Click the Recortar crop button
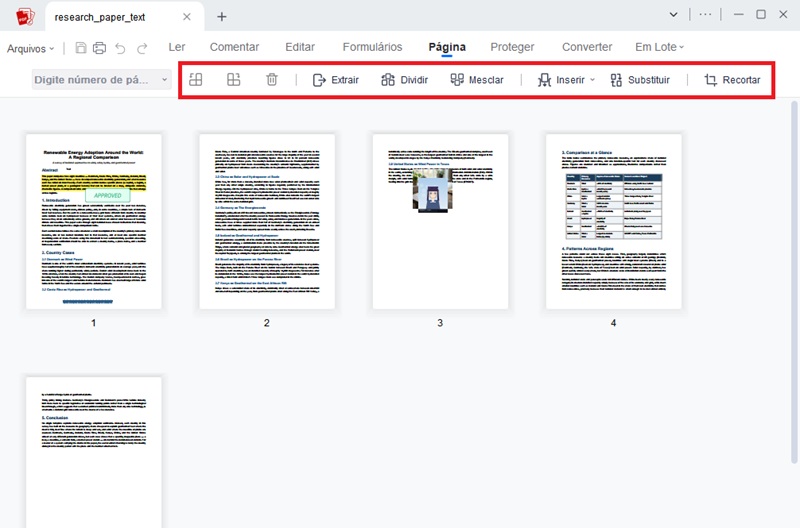The image size is (800, 528). (732, 80)
